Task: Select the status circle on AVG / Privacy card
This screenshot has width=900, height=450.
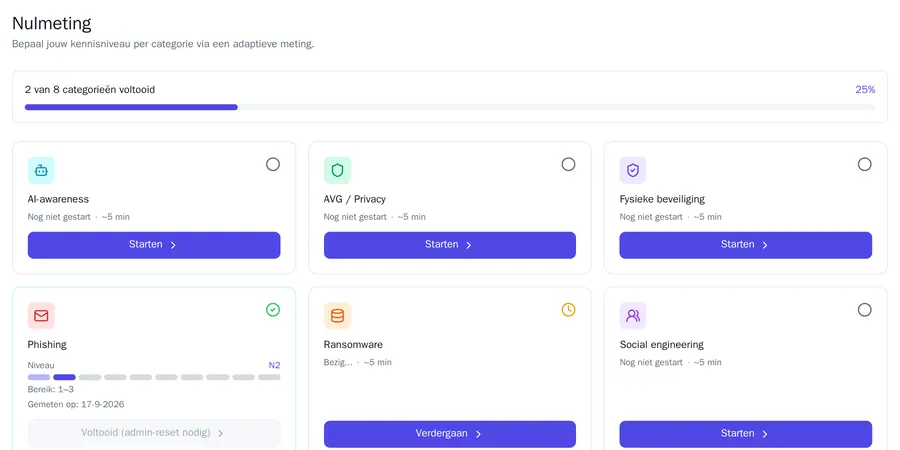Action: (x=568, y=165)
